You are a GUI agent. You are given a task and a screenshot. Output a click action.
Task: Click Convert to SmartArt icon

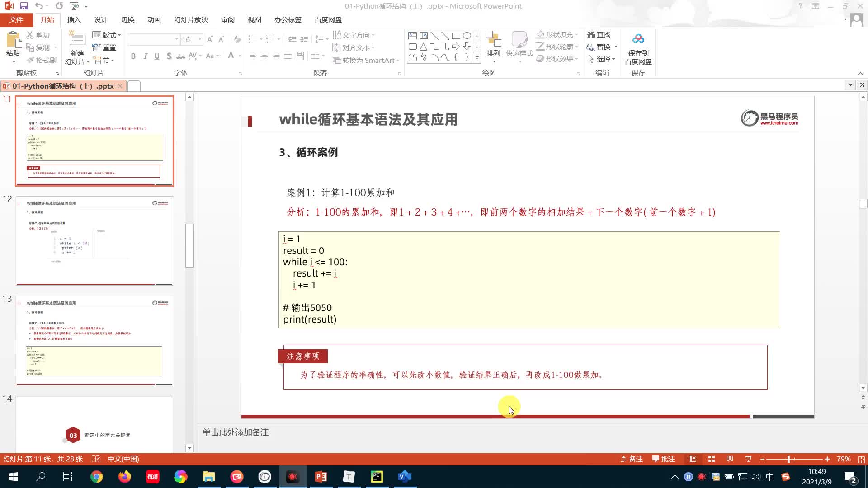[x=336, y=60]
